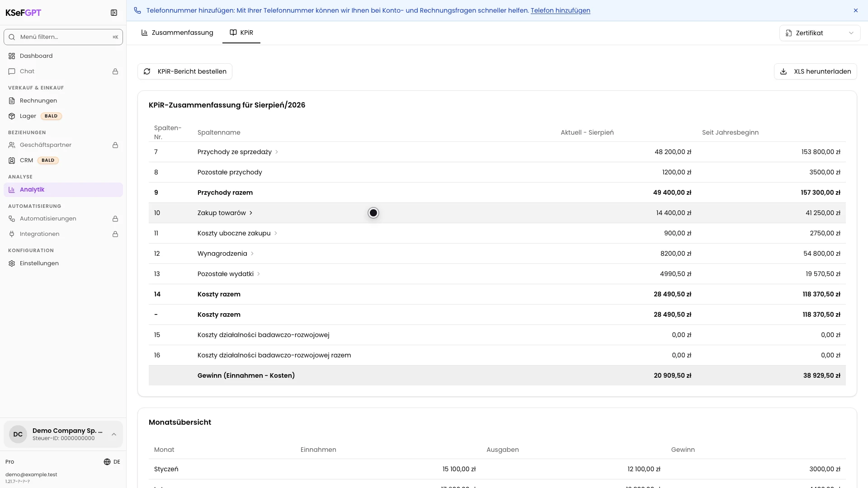Click the 20 909,50 zł profit value

pos(672,375)
